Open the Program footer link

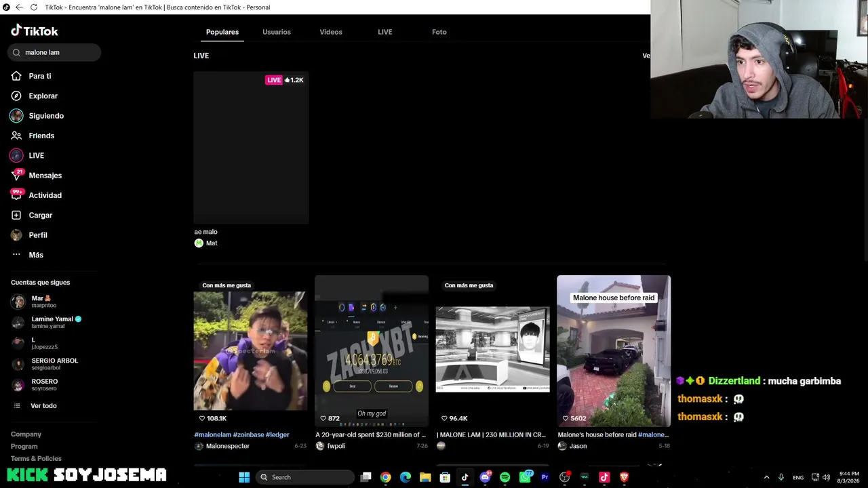(24, 447)
